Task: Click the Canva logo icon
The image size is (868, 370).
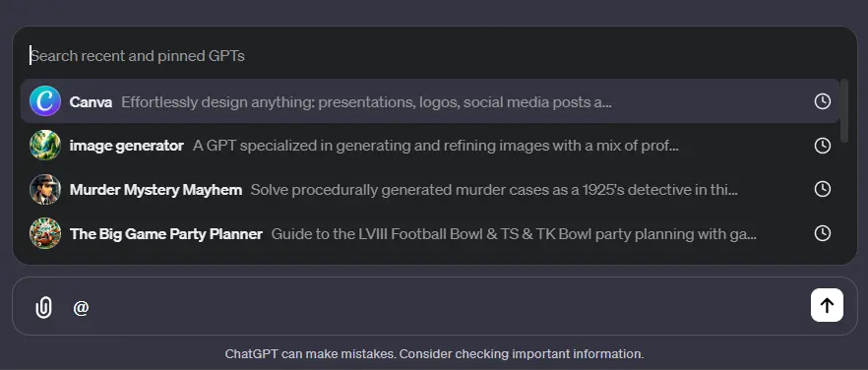Action: point(45,101)
